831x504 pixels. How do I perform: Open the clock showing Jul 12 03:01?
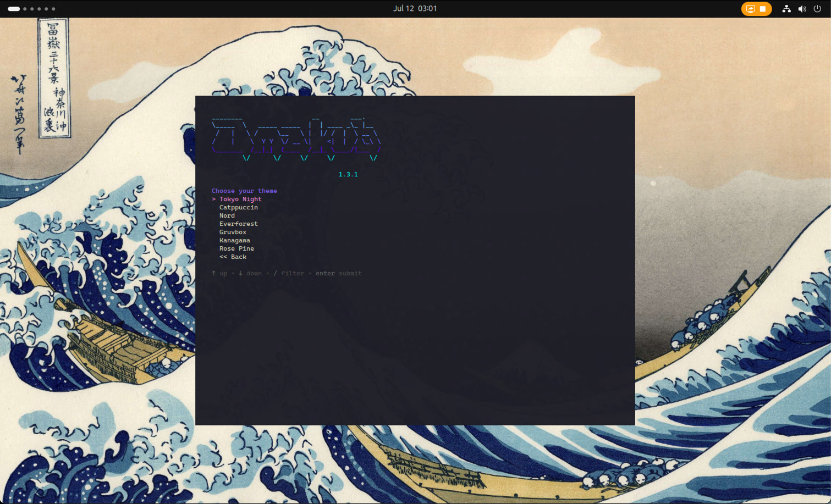click(415, 8)
